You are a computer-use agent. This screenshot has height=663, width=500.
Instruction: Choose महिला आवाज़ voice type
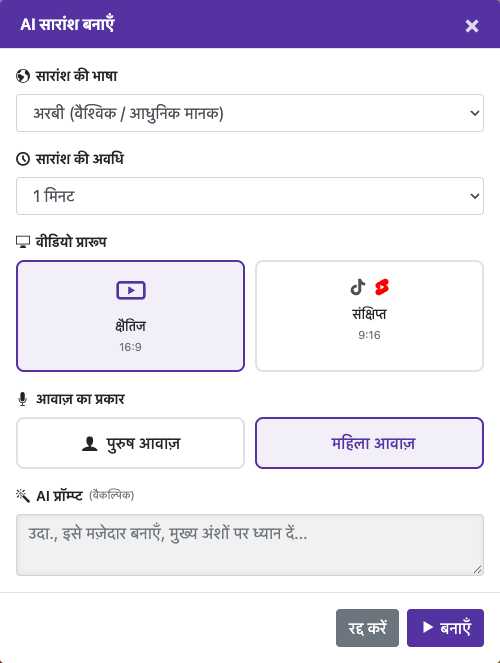click(x=369, y=443)
